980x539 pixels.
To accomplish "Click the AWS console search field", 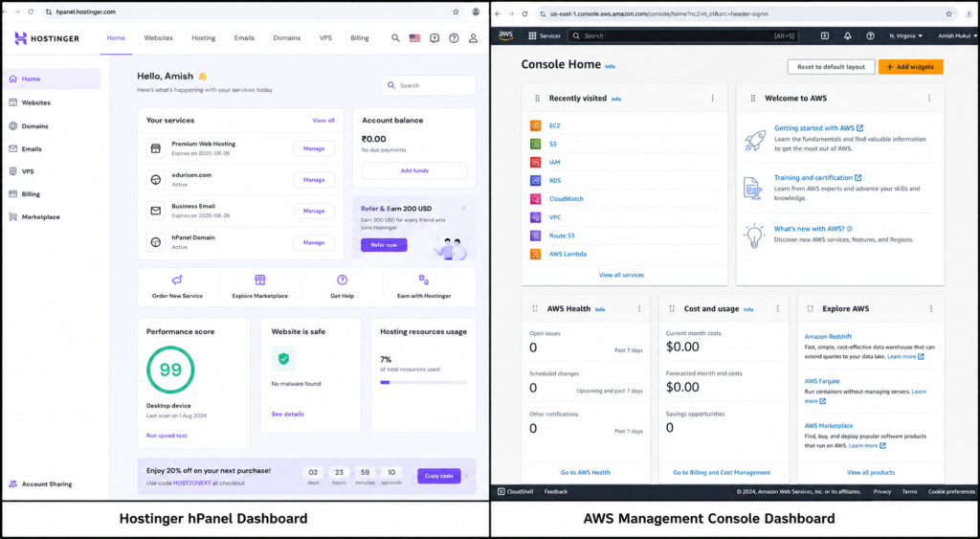I will point(682,35).
